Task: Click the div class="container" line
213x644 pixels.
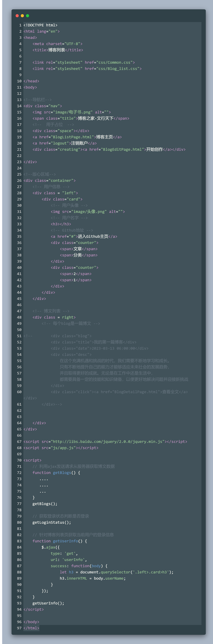Action: [x=49, y=181]
